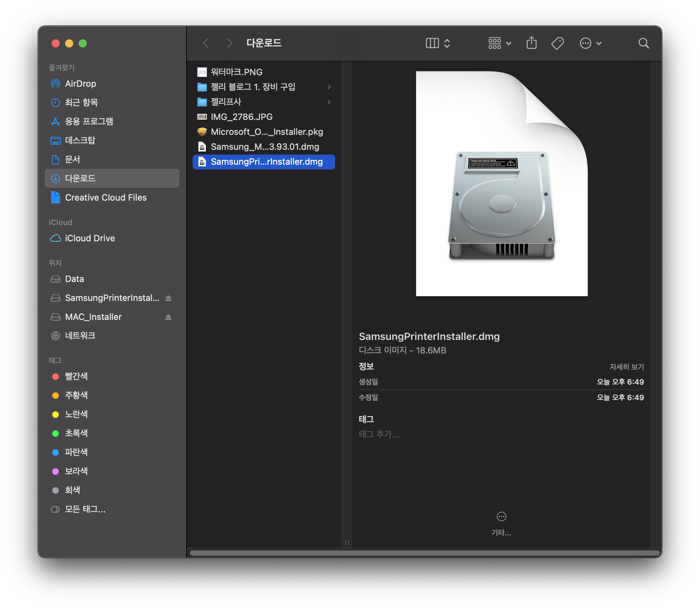Select the 젤리 블로그 1. 장비 구입 folder

pyautogui.click(x=264, y=86)
